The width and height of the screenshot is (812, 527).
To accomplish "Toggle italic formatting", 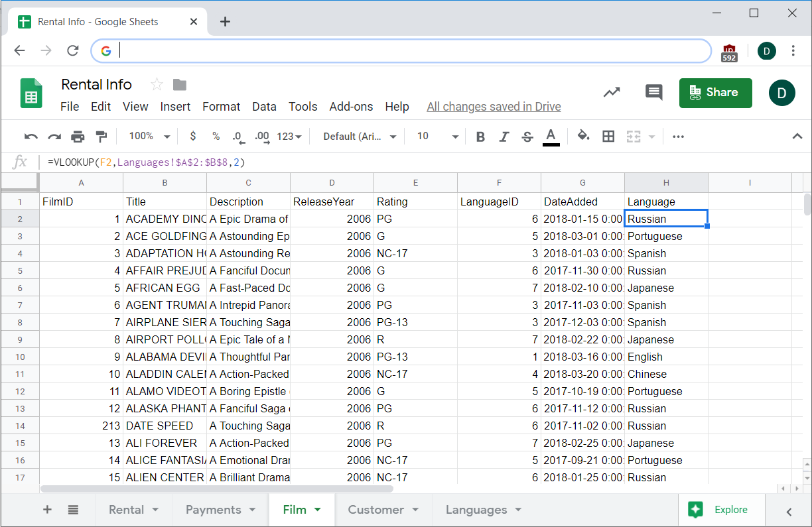I will point(504,137).
